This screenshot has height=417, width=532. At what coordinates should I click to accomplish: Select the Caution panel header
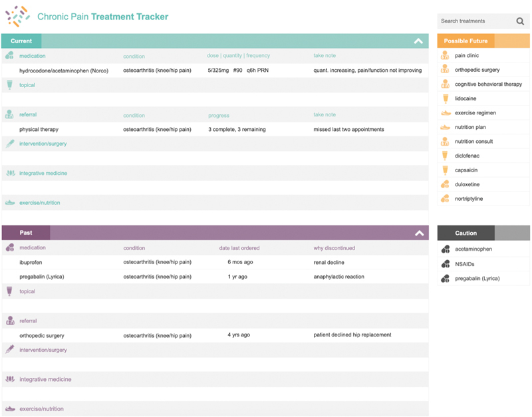tap(465, 233)
